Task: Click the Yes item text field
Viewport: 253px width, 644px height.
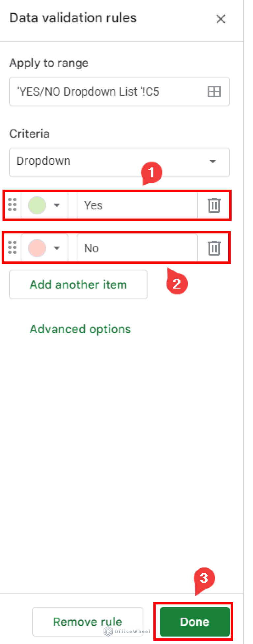Action: pyautogui.click(x=137, y=205)
